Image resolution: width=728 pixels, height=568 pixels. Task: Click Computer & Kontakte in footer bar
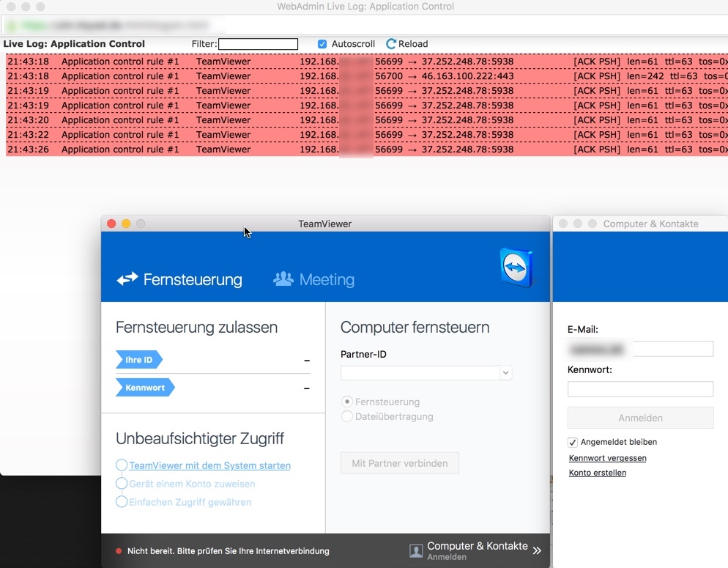478,546
